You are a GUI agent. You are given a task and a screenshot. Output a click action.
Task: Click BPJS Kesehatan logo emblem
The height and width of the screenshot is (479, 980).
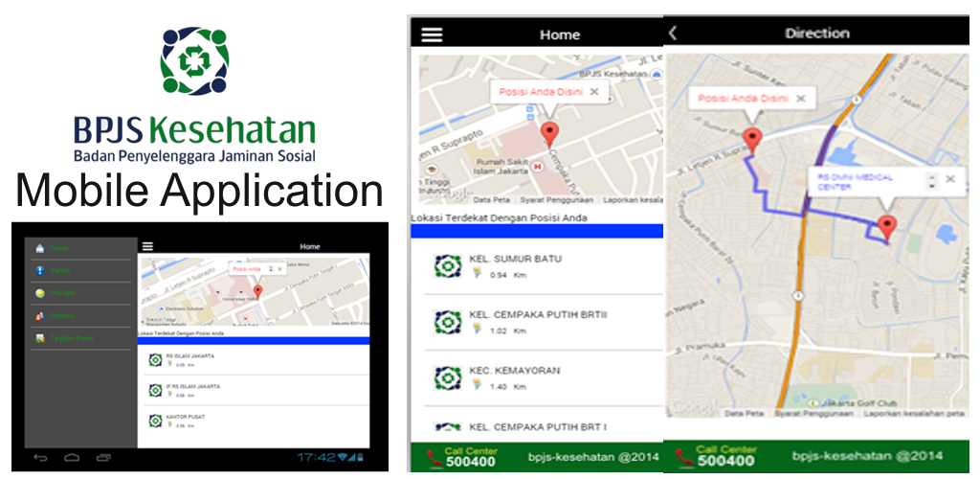click(194, 60)
